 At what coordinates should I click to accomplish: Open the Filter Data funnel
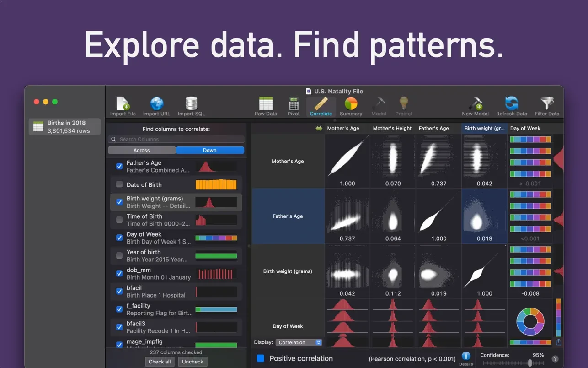547,106
